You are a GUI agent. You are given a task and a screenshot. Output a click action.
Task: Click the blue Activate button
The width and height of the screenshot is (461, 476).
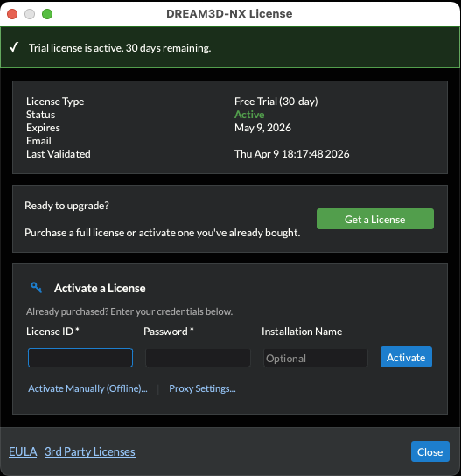(406, 357)
